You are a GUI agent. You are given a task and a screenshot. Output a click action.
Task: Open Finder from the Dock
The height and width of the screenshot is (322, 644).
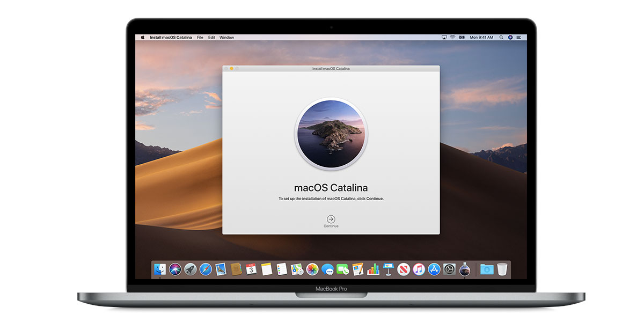pos(159,269)
